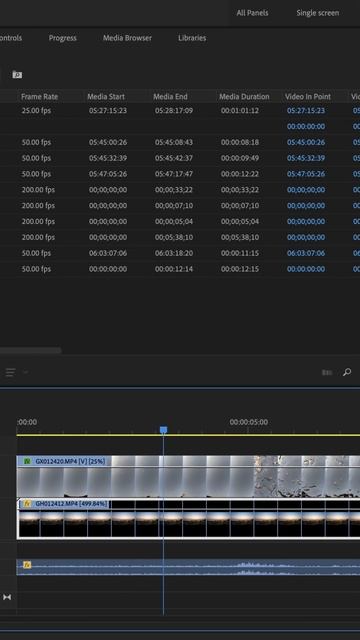Select the audio waveform clip in timeline
This screenshot has width=360, height=640.
pos(188,567)
